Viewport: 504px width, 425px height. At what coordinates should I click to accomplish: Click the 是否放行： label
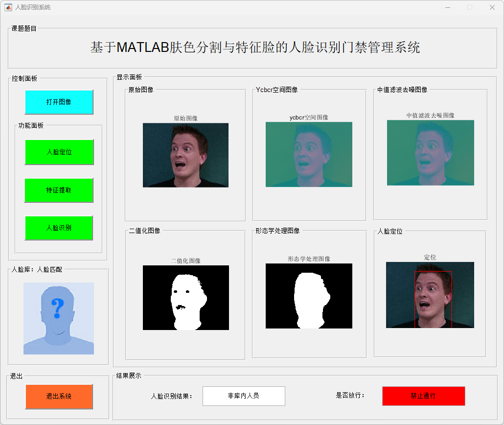click(x=350, y=396)
